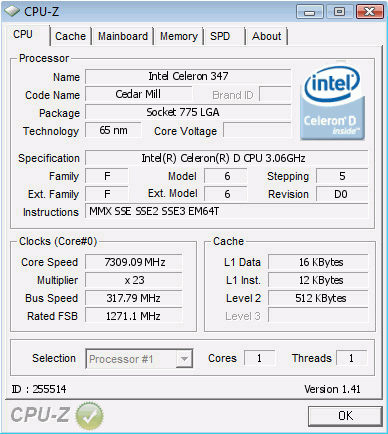Click the CPU-Z title bar app icon
The image size is (388, 434).
pos(12,12)
